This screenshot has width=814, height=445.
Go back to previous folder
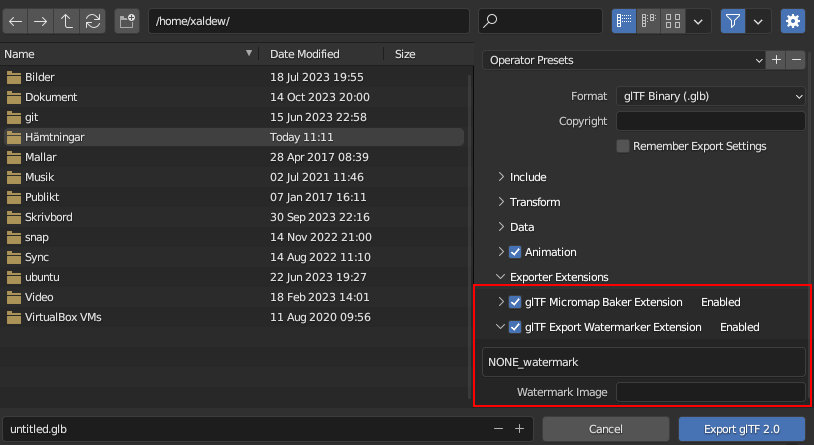pyautogui.click(x=16, y=21)
